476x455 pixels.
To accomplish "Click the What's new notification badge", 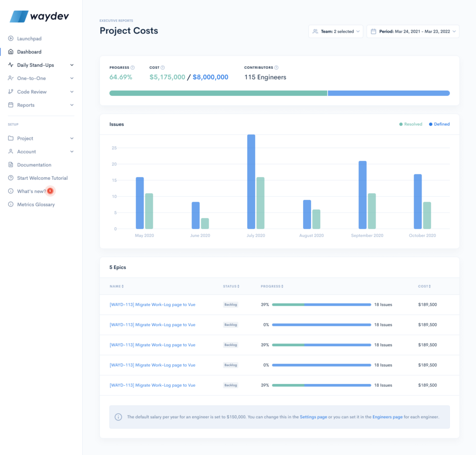I will [50, 191].
